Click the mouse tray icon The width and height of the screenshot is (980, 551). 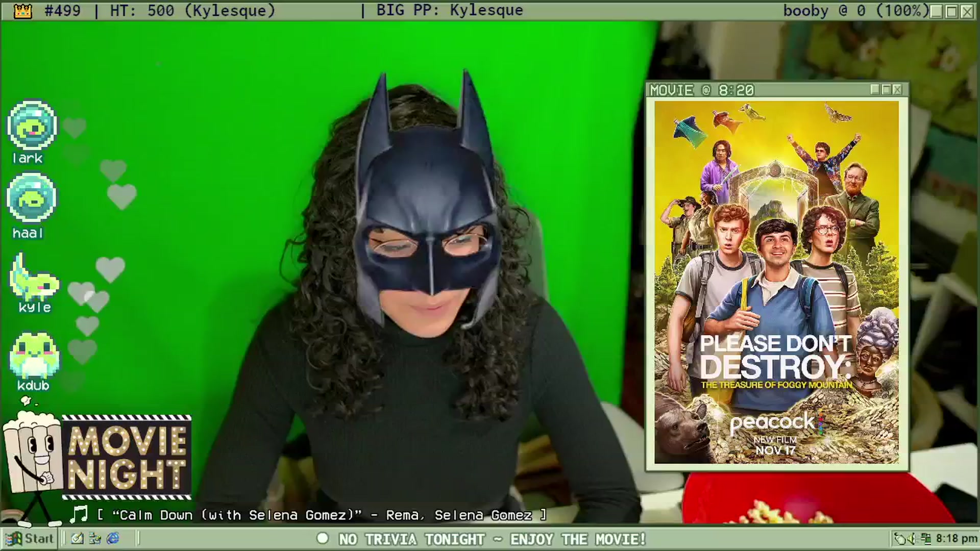click(900, 539)
